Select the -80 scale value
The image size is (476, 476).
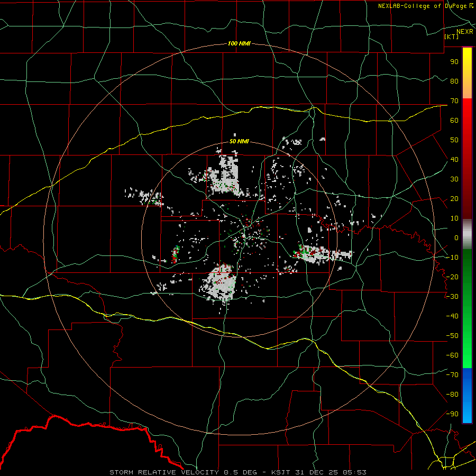pos(452,395)
